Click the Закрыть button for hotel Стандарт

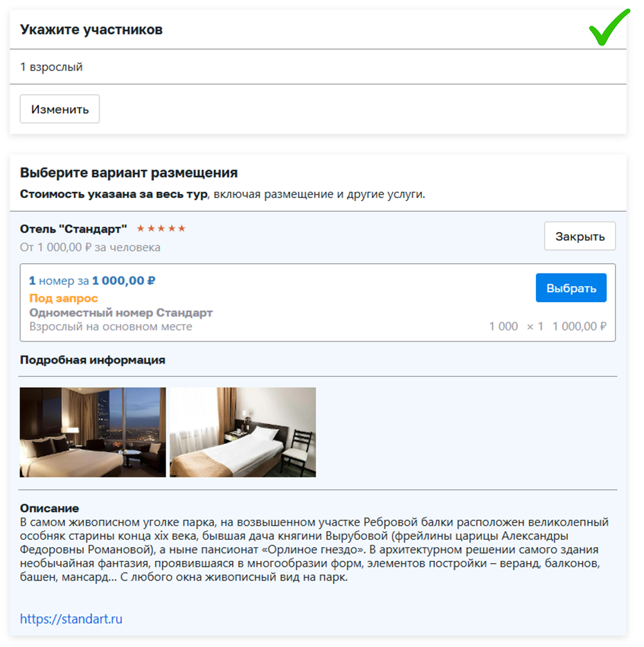pos(579,236)
